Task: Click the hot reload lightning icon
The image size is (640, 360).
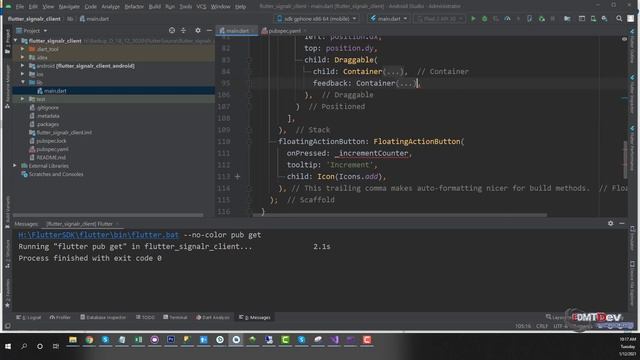Action: [x=519, y=19]
